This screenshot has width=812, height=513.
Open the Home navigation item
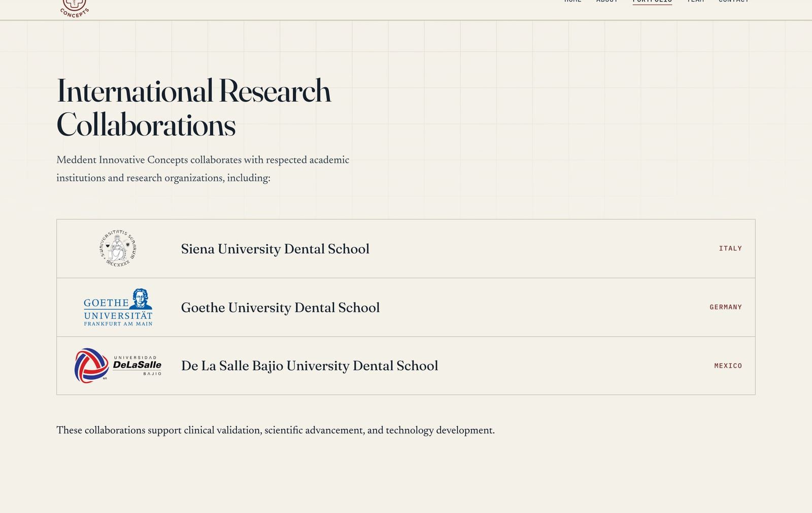[573, 2]
